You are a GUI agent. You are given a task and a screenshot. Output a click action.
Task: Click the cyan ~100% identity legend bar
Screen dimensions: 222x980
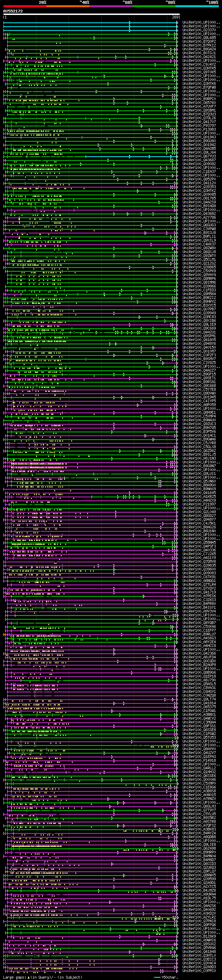(x=197, y=7)
